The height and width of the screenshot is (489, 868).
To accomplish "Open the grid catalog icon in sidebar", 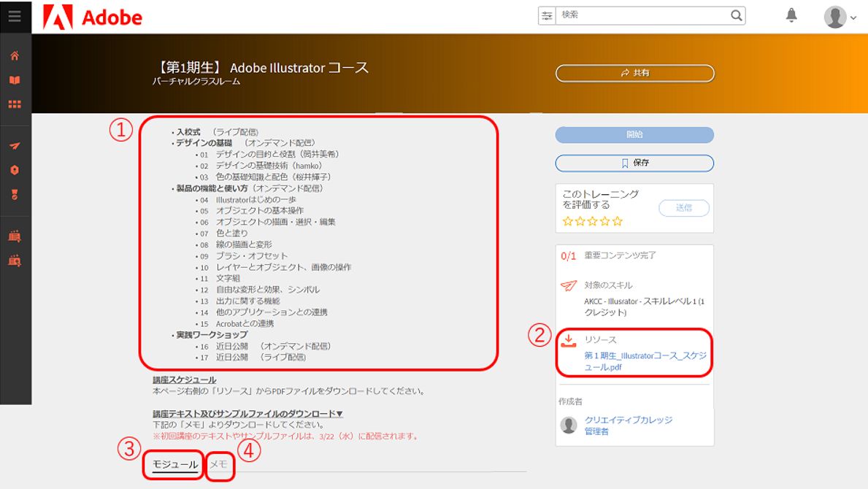I will point(16,104).
